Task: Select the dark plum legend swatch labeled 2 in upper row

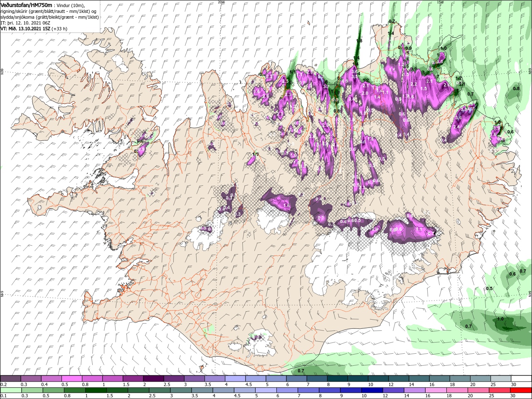Action: (153, 379)
